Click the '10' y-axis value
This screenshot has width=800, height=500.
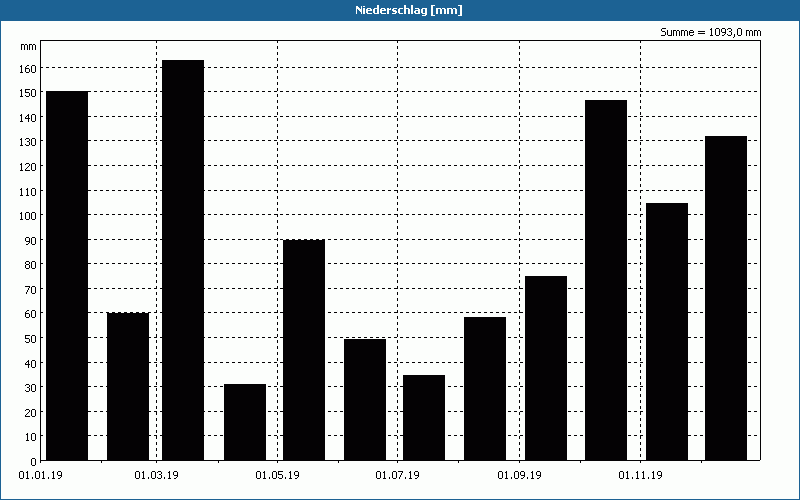click(x=31, y=437)
